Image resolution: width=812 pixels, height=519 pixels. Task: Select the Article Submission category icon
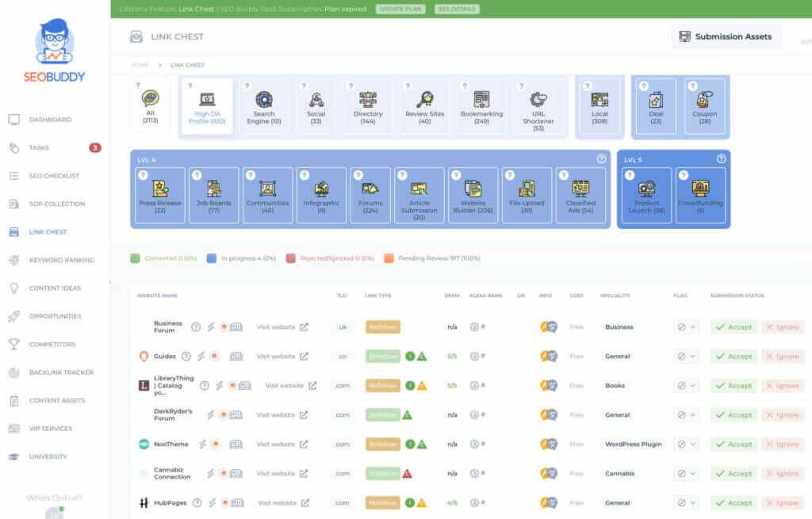419,189
